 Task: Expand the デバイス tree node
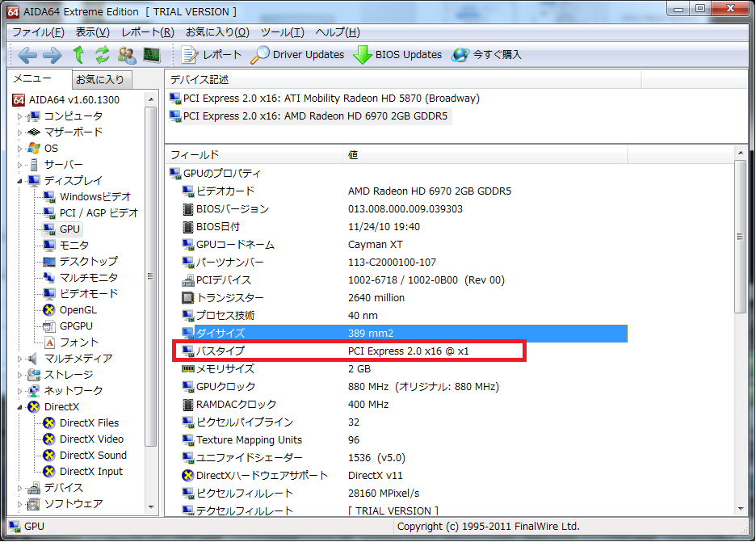[19, 489]
